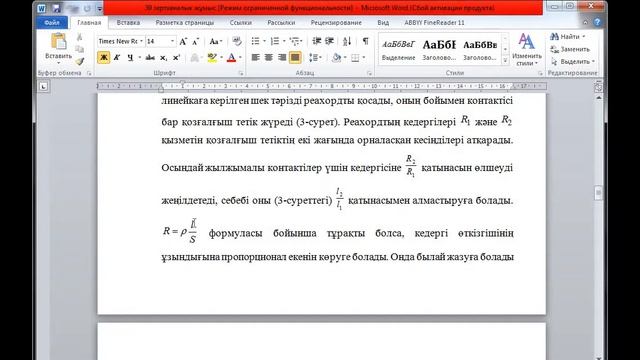Switch to the Вид tab
640x360 pixels.
pyautogui.click(x=383, y=22)
